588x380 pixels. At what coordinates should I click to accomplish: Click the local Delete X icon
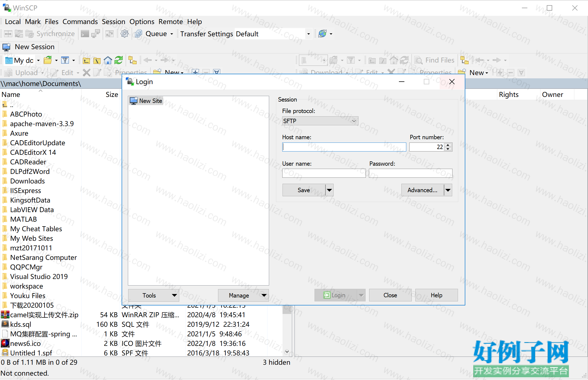tap(87, 73)
